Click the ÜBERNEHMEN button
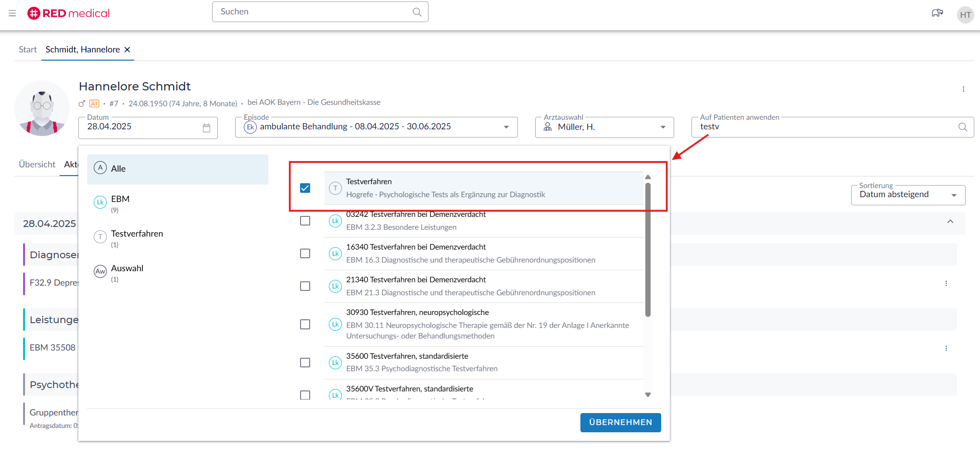980x452 pixels. pyautogui.click(x=620, y=422)
